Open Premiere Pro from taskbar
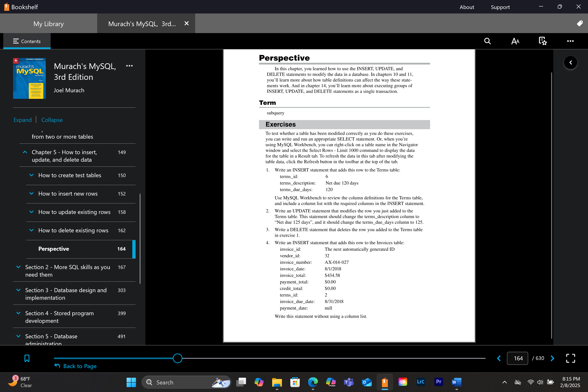This screenshot has width=588, height=392. click(x=439, y=382)
